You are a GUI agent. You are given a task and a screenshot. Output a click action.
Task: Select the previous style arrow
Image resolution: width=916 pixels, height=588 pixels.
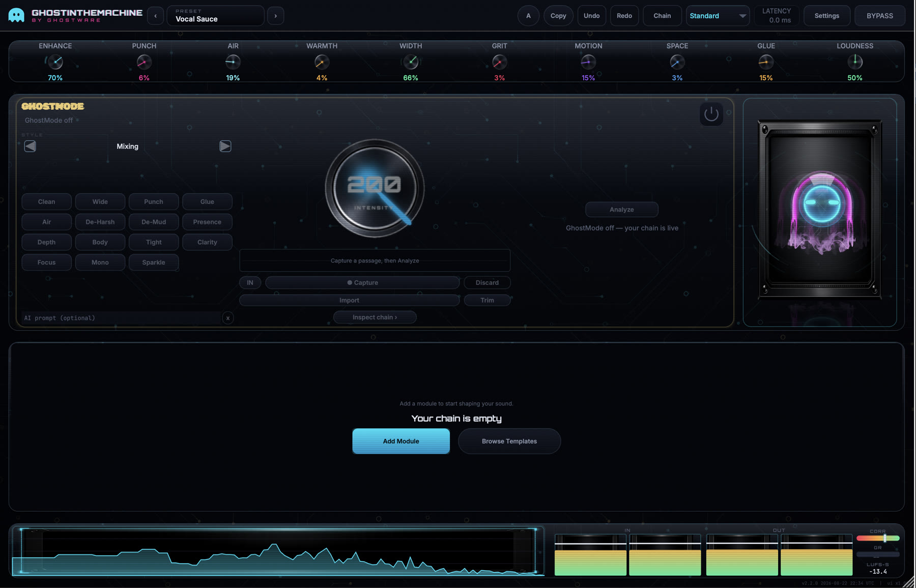tap(30, 146)
